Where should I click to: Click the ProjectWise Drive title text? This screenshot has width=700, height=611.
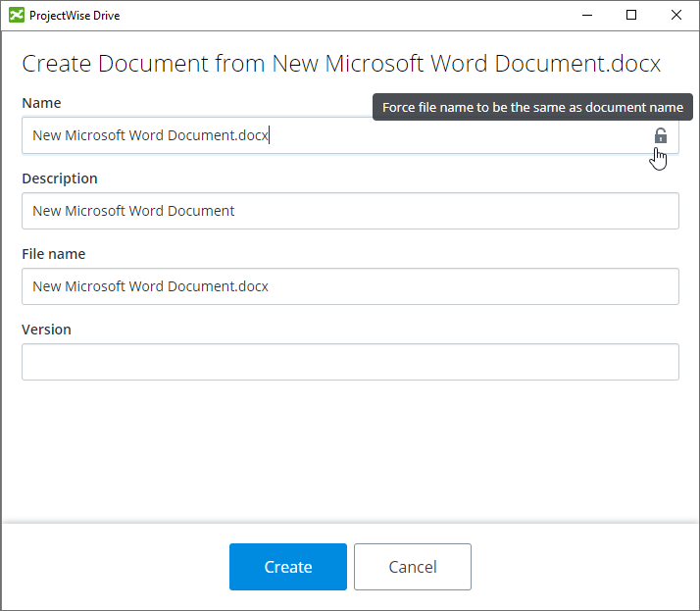click(x=77, y=16)
